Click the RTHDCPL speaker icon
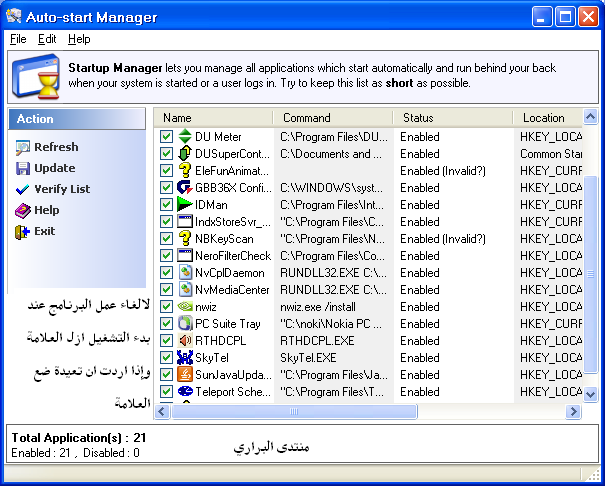Screen dimensions: 605x486 185,340
